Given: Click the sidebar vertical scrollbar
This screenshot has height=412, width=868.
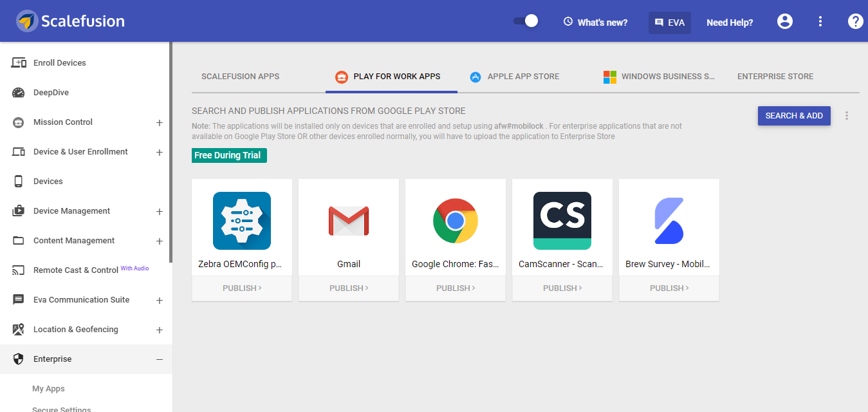Looking at the screenshot, I should [171, 152].
